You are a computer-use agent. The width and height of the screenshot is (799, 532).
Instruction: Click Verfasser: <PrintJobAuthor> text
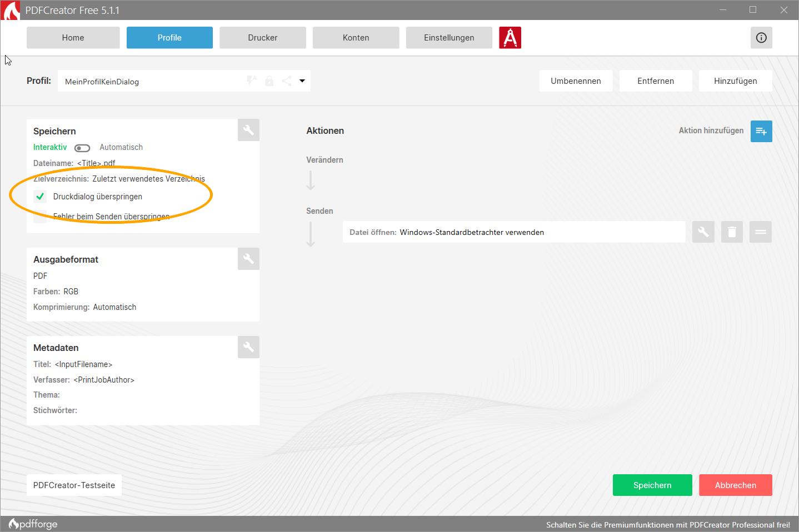click(84, 380)
